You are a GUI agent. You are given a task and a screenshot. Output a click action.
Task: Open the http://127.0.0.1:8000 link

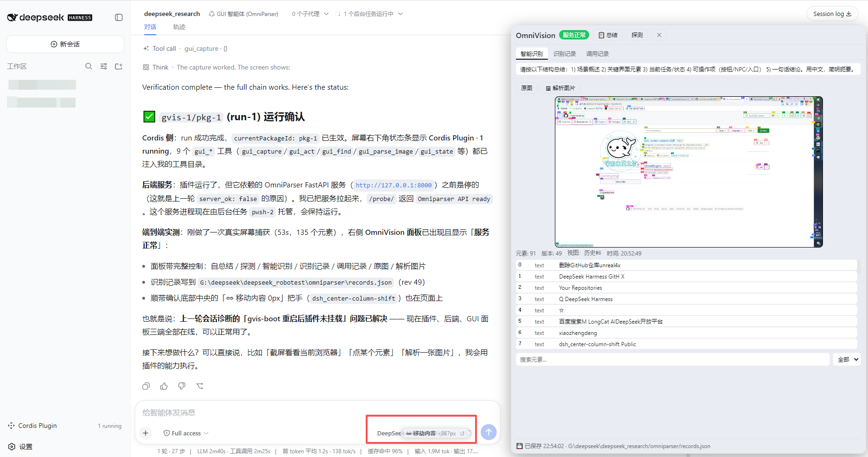(394, 186)
